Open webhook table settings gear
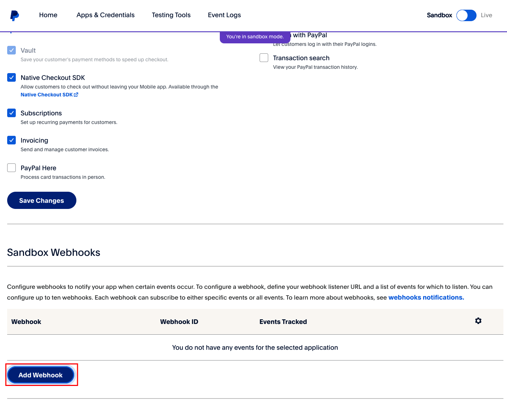 478,321
